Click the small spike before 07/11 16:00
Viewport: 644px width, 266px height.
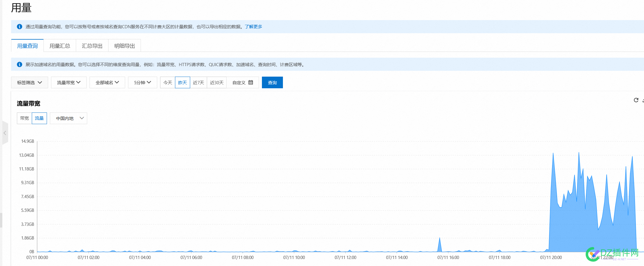point(440,238)
